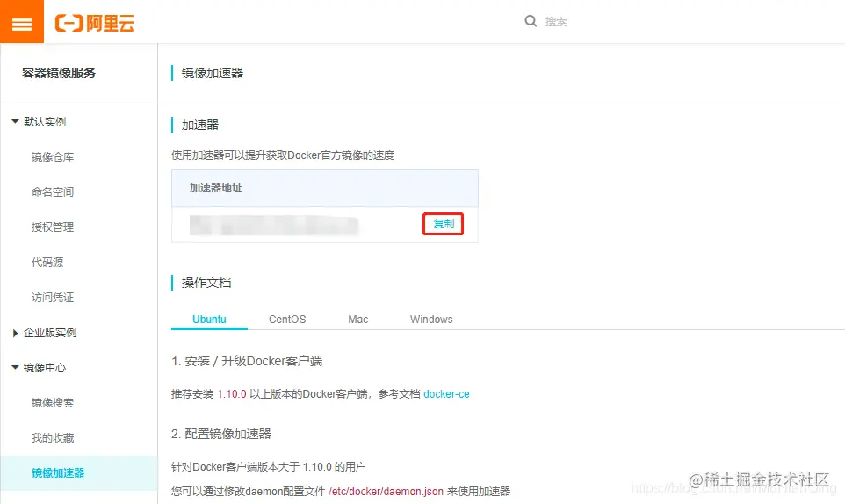Collapse the 默认实例 section
The width and height of the screenshot is (845, 504).
pyautogui.click(x=39, y=122)
